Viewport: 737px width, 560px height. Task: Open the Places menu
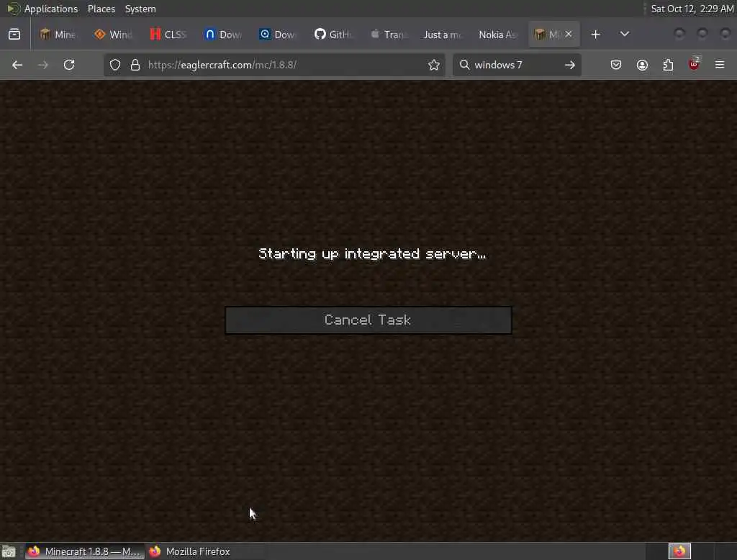(x=101, y=9)
